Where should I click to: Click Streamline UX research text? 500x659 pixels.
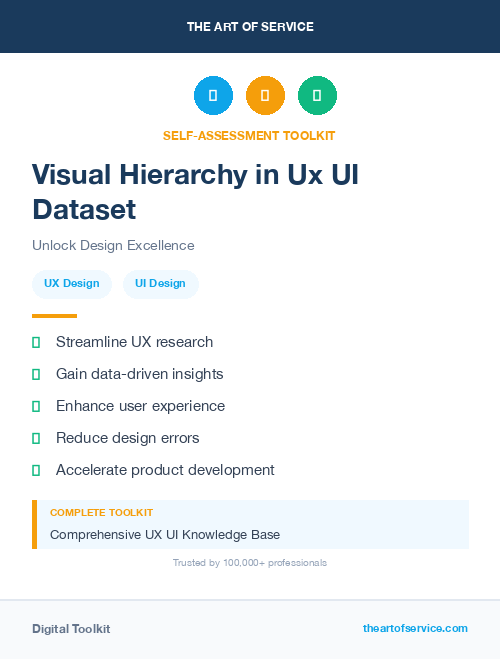tap(134, 342)
